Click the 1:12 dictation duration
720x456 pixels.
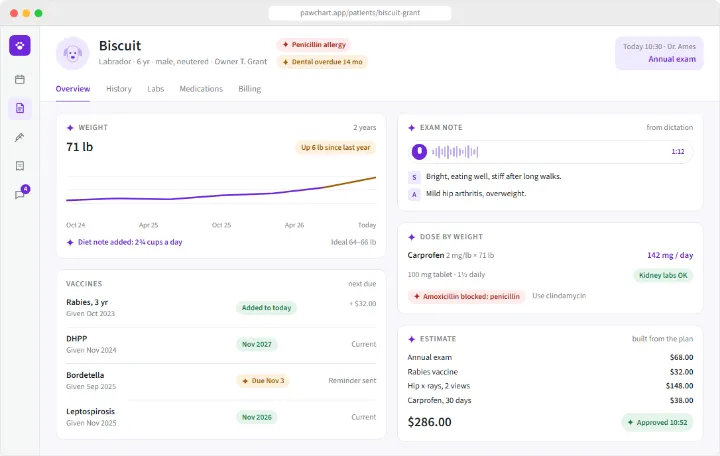pos(678,152)
